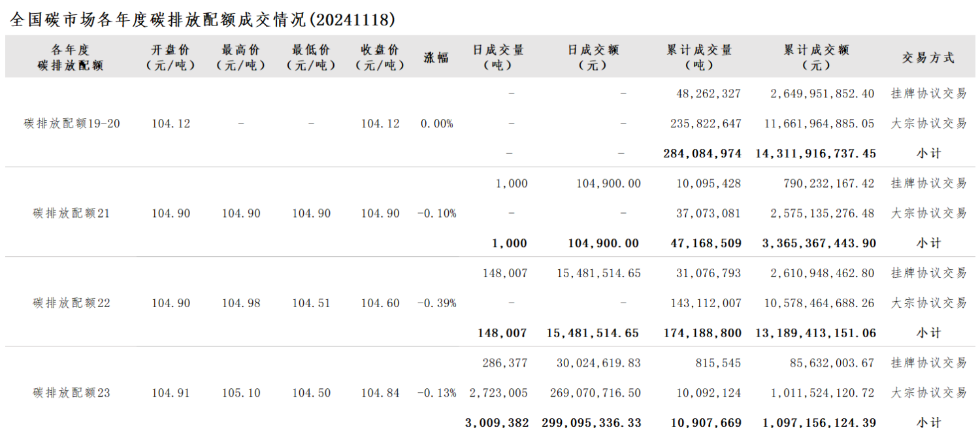980x430 pixels.
Task: Click the 105.10 highest price cell
Action: tap(241, 393)
